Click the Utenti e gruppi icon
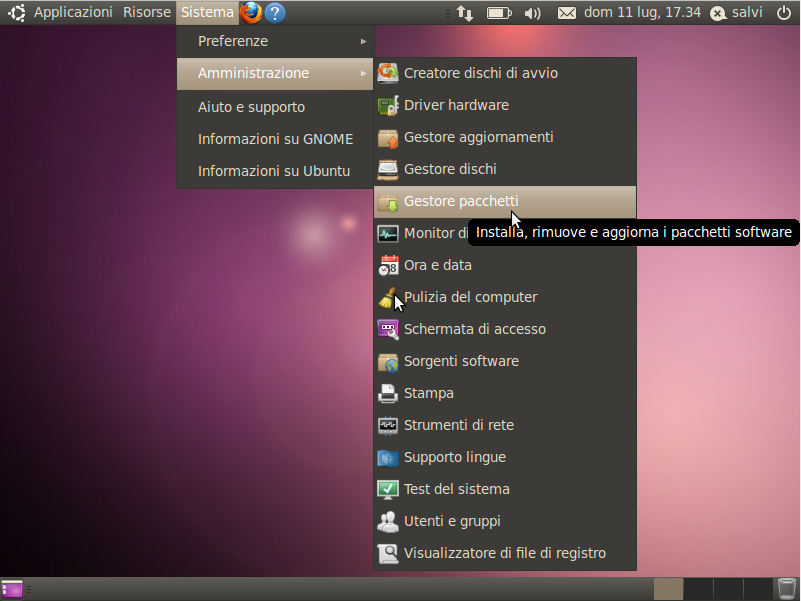The image size is (801, 601). pyautogui.click(x=388, y=521)
